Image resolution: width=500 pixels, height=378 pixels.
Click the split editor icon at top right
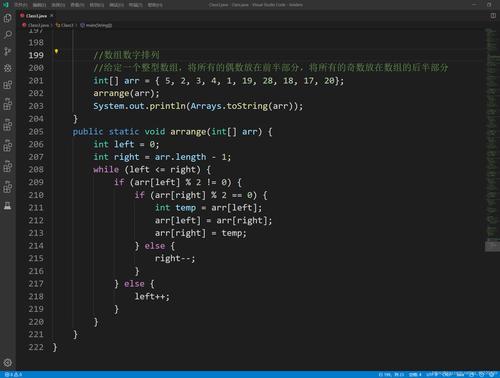(x=493, y=16)
